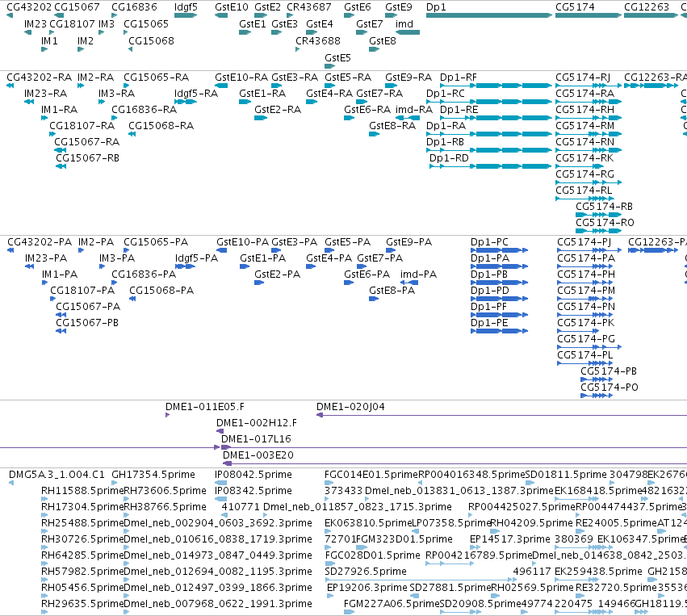This screenshot has width=687, height=616.
Task: Click EST GH17354.5prime
Action: click(x=115, y=483)
